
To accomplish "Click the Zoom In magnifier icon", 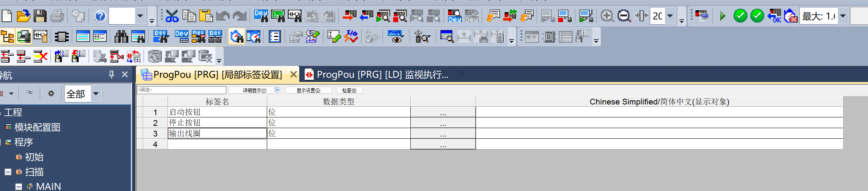I will tap(607, 16).
